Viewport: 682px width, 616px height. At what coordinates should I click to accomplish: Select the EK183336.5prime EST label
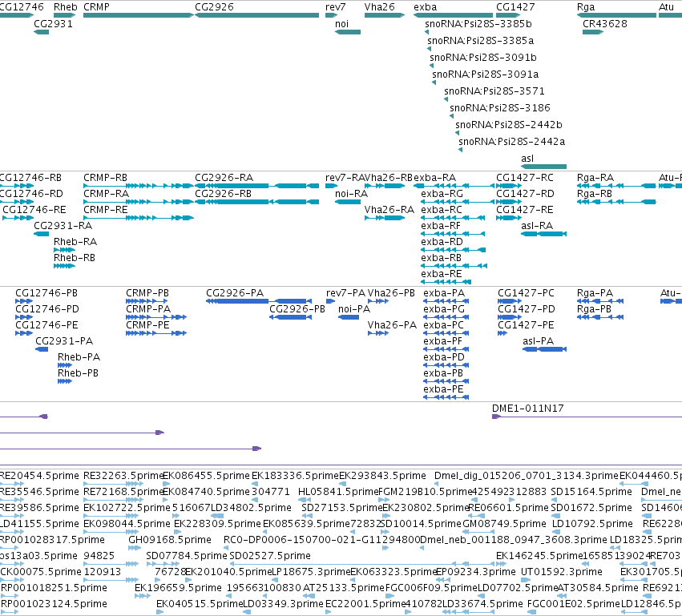[295, 476]
